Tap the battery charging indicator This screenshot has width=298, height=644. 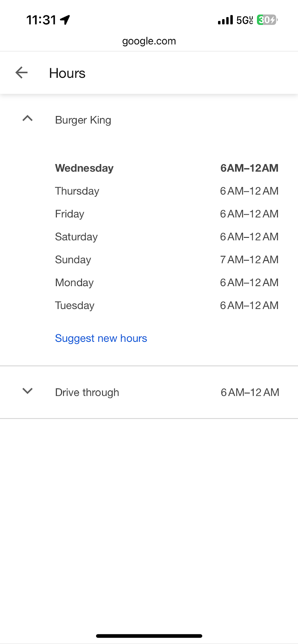tap(267, 20)
